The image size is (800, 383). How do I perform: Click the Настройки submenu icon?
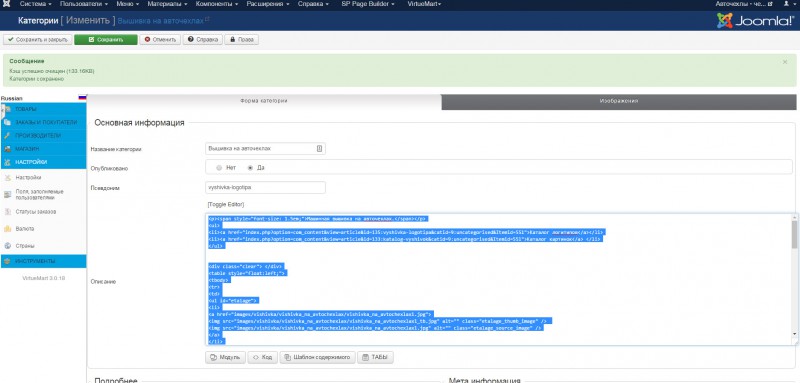tap(7, 177)
